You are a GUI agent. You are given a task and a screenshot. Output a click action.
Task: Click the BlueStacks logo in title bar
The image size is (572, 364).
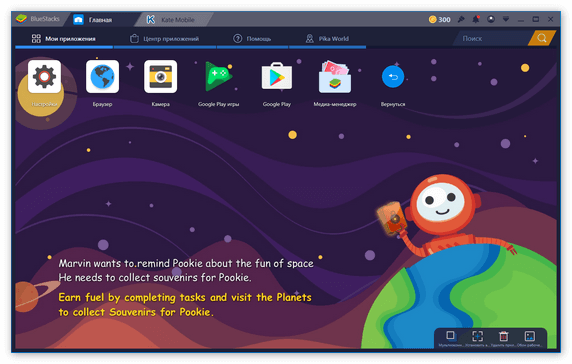tap(22, 19)
